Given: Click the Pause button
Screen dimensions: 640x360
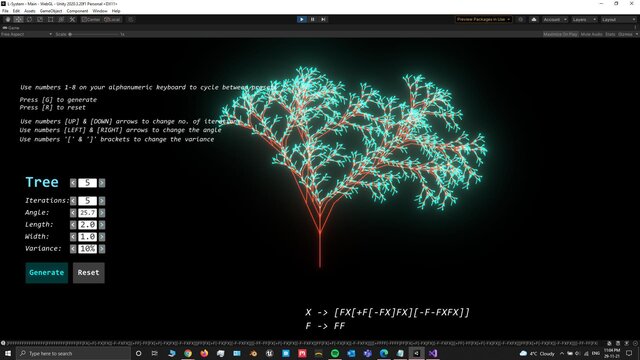Looking at the screenshot, I should [313, 19].
